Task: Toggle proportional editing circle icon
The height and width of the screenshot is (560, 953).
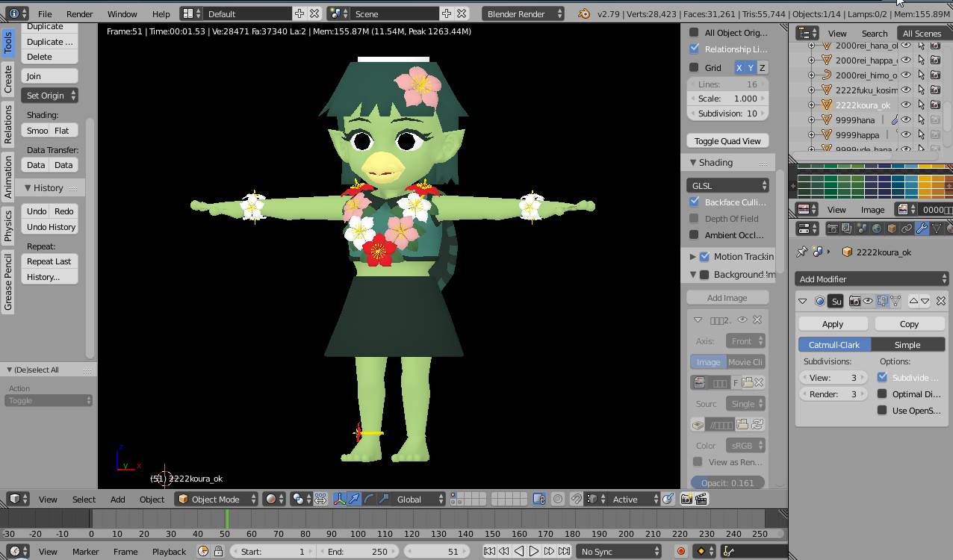Action: pyautogui.click(x=558, y=499)
